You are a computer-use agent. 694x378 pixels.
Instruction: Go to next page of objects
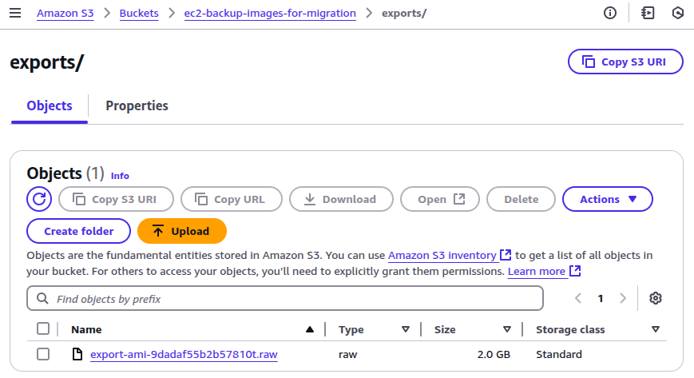(623, 298)
